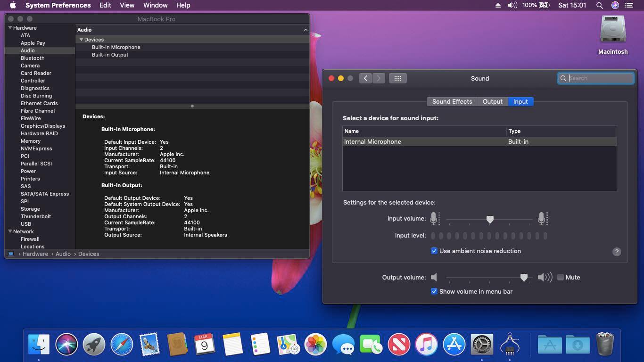Collapse the Hardware section in sidebar

(10, 28)
